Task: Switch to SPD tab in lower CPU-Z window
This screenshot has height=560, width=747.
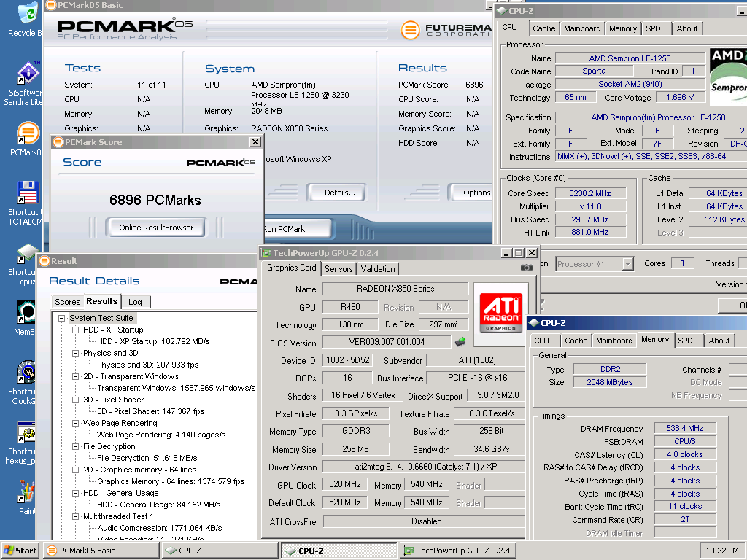Action: pyautogui.click(x=685, y=341)
